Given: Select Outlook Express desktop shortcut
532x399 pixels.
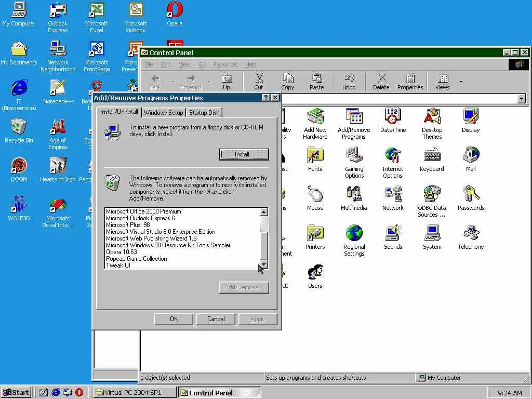Looking at the screenshot, I should pyautogui.click(x=58, y=18).
